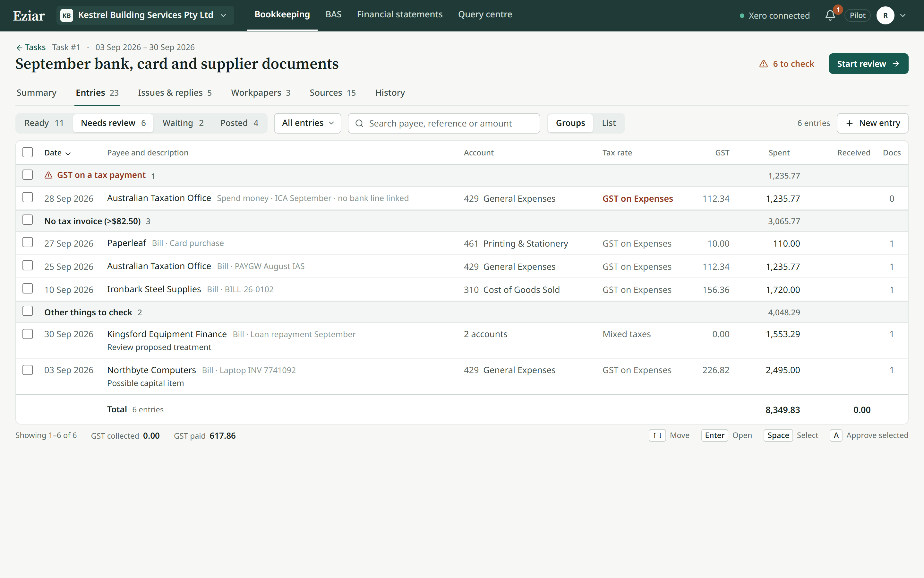The image size is (924, 578).
Task: Click the Xero connected status dot
Action: click(x=742, y=16)
